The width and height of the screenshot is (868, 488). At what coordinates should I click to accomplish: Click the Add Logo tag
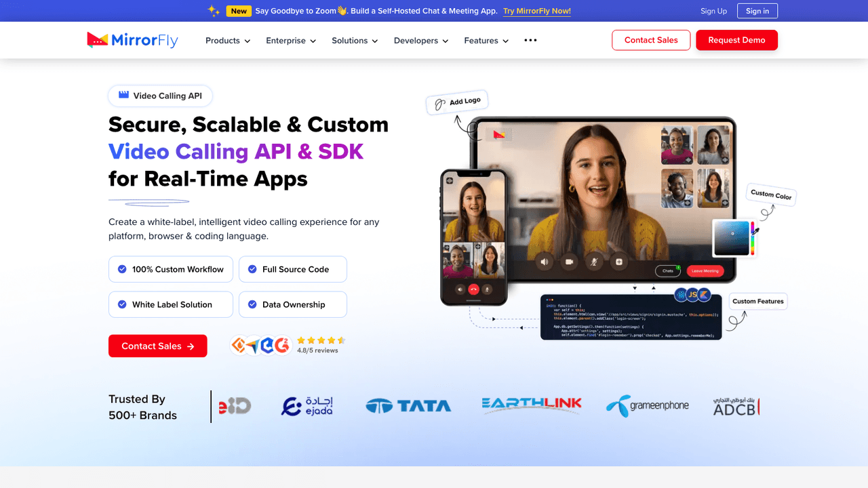point(457,103)
